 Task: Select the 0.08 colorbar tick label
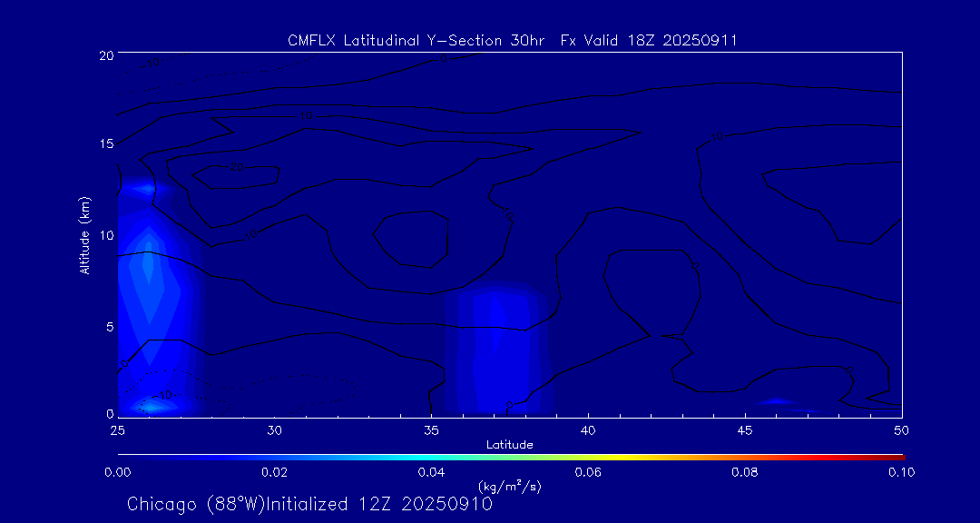point(745,472)
